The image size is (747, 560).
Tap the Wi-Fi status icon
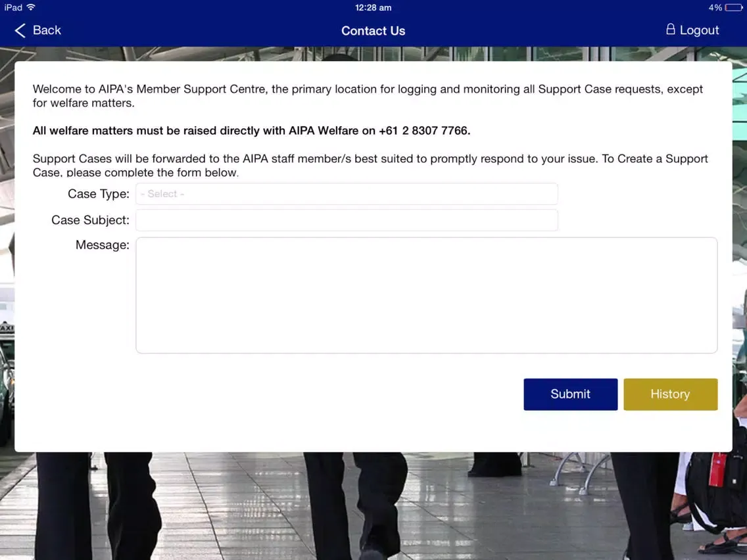point(31,7)
